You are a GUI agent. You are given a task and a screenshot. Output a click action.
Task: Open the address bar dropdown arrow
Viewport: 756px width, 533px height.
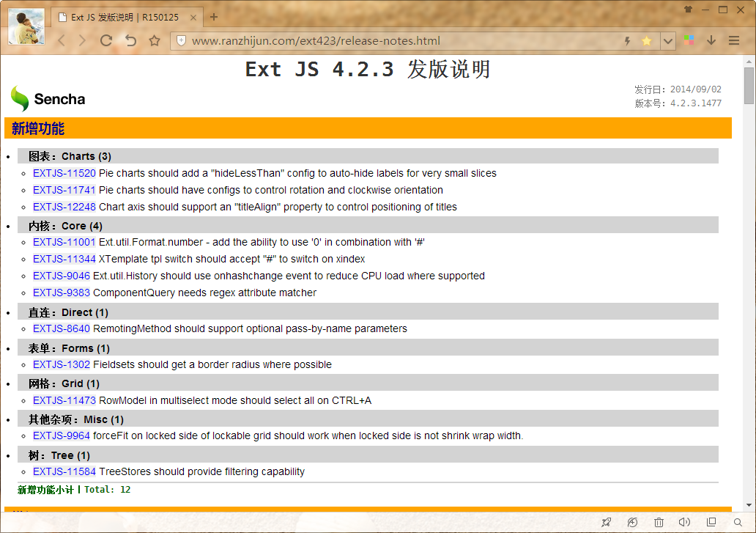668,41
